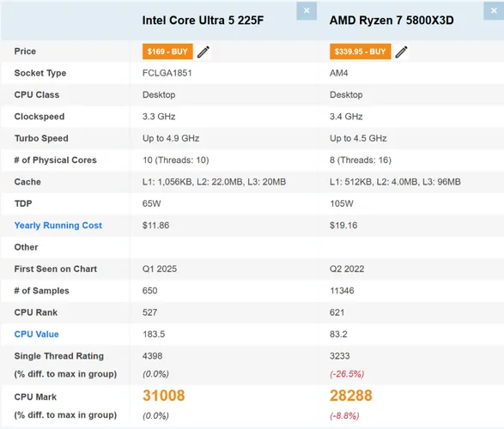The width and height of the screenshot is (504, 429).
Task: Click the 31008 CPU Mark score
Action: click(164, 396)
